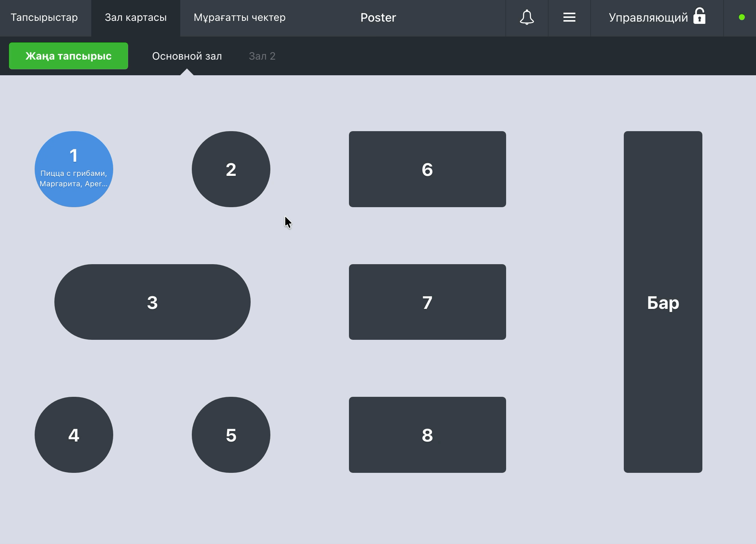Select the oval table 3
The width and height of the screenshot is (756, 544).
tap(152, 302)
